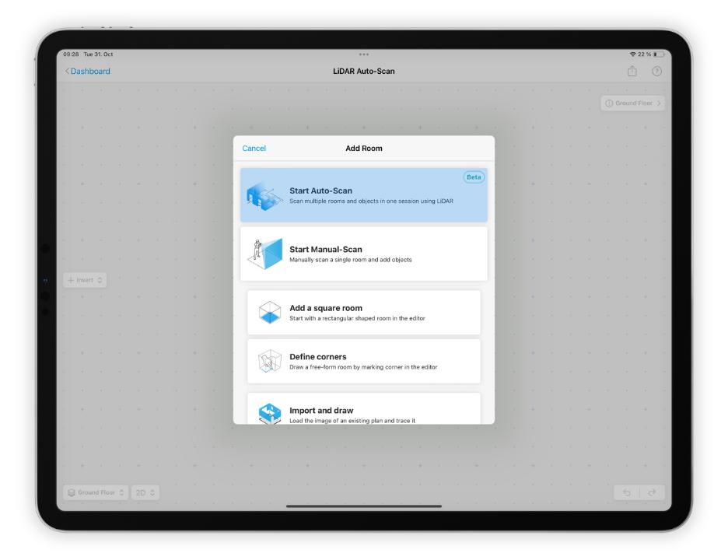Select Start Manual-Scan option
Image resolution: width=728 pixels, height=560 pixels.
pyautogui.click(x=364, y=254)
